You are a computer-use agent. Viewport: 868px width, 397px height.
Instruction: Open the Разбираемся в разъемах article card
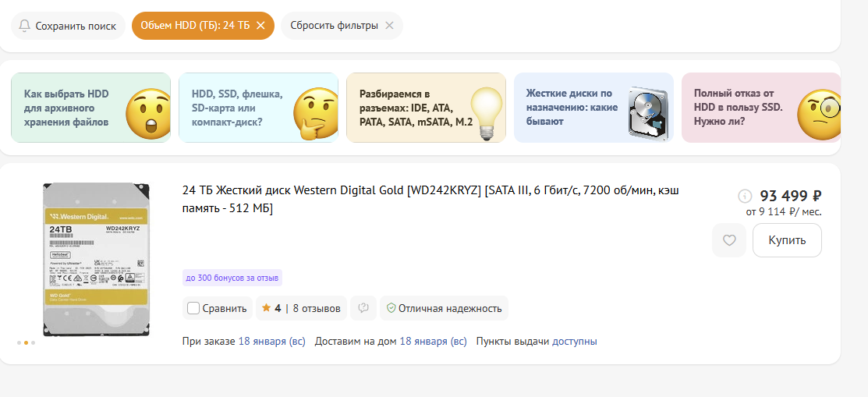426,108
